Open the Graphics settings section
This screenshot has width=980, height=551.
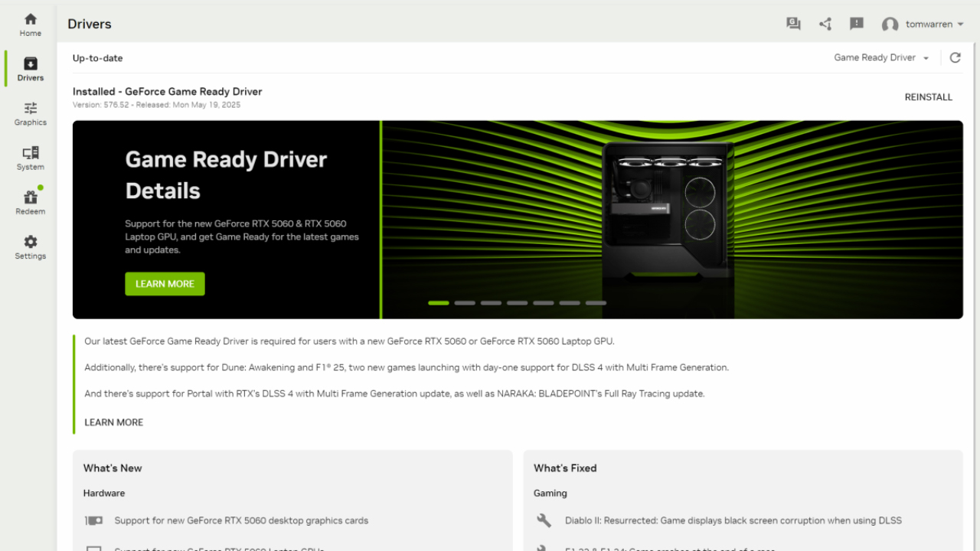(31, 113)
